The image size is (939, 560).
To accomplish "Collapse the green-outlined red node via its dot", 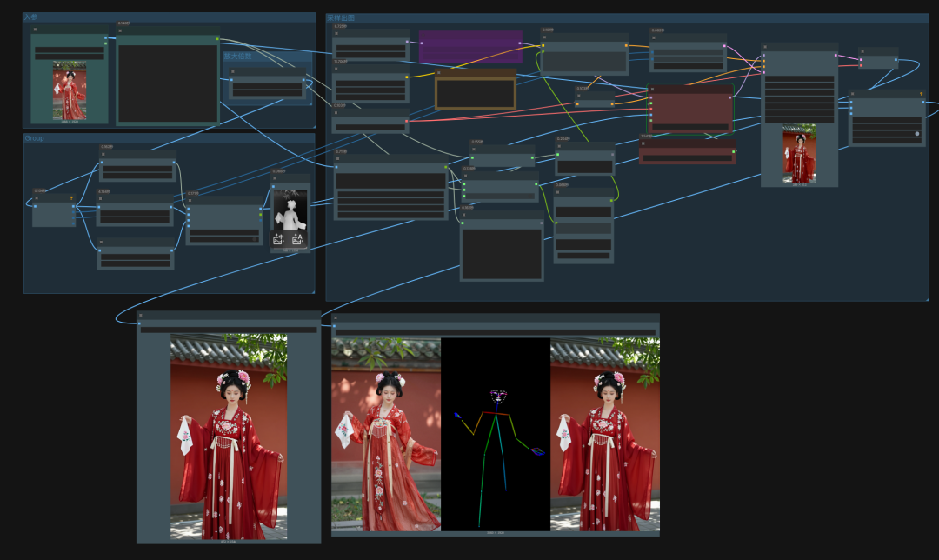I will [652, 90].
